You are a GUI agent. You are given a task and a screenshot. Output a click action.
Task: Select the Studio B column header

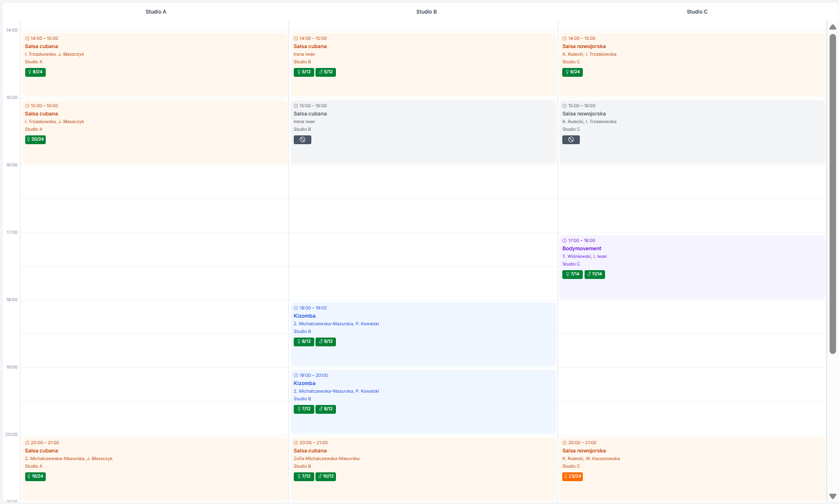(x=426, y=12)
